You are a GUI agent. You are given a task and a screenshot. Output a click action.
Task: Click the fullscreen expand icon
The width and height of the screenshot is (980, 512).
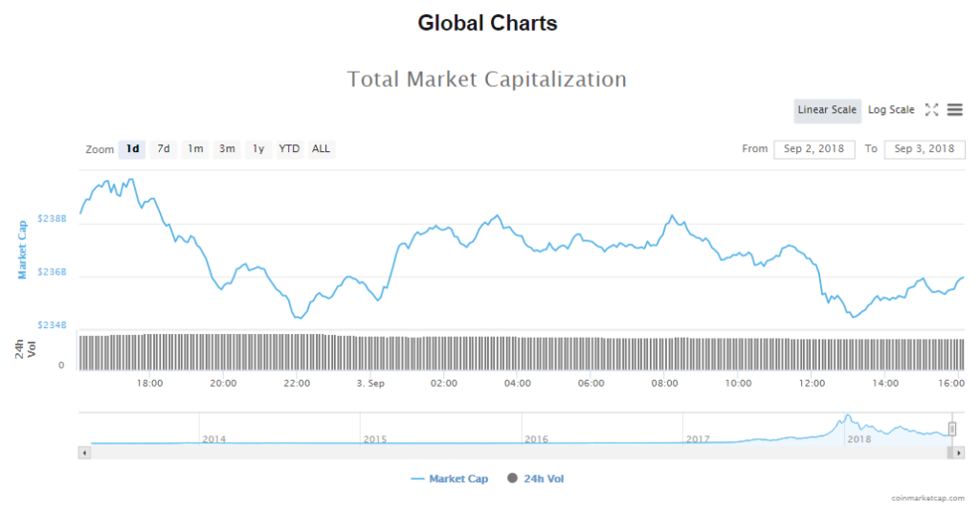(x=932, y=110)
